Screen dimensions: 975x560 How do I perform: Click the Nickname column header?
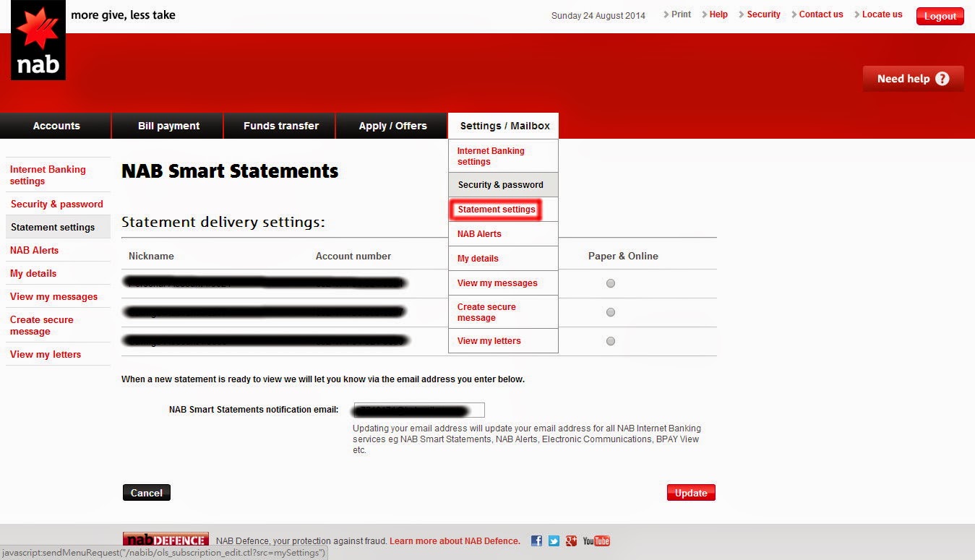pos(151,256)
